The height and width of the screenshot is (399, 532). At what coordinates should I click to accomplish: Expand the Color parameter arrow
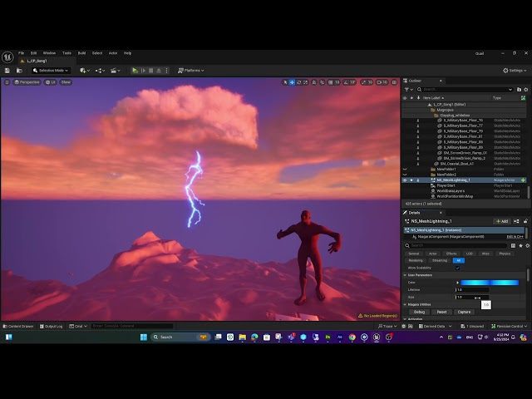click(457, 283)
